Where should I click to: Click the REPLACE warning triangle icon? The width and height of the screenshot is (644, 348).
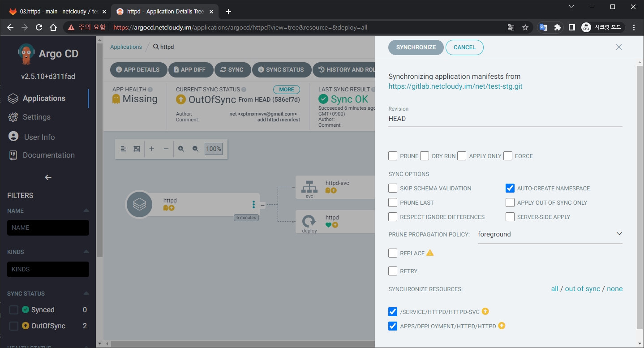point(430,253)
